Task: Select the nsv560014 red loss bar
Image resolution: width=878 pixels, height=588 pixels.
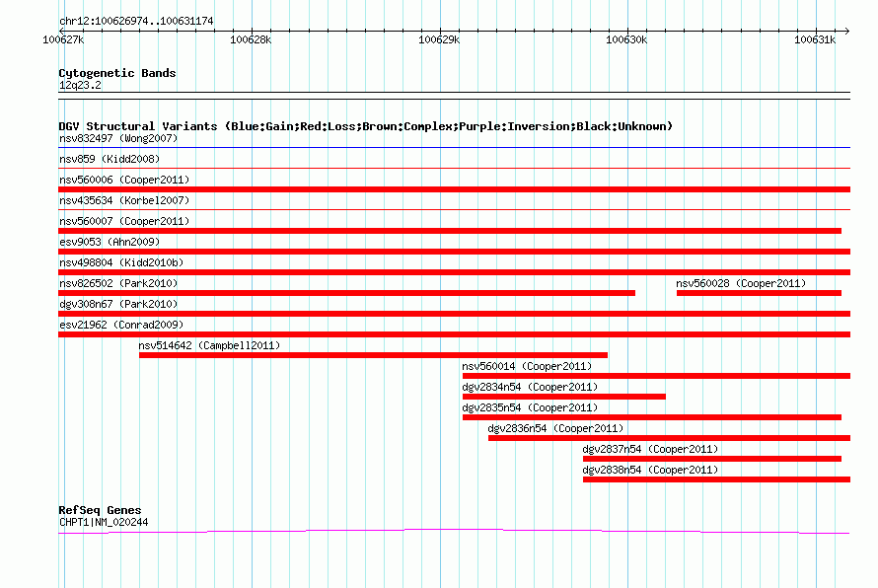Action: 656,376
